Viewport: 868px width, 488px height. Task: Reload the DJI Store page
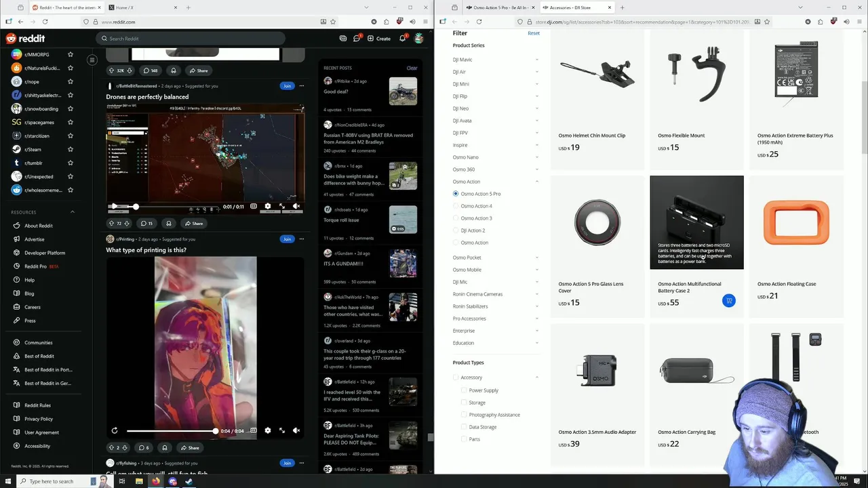pos(479,22)
